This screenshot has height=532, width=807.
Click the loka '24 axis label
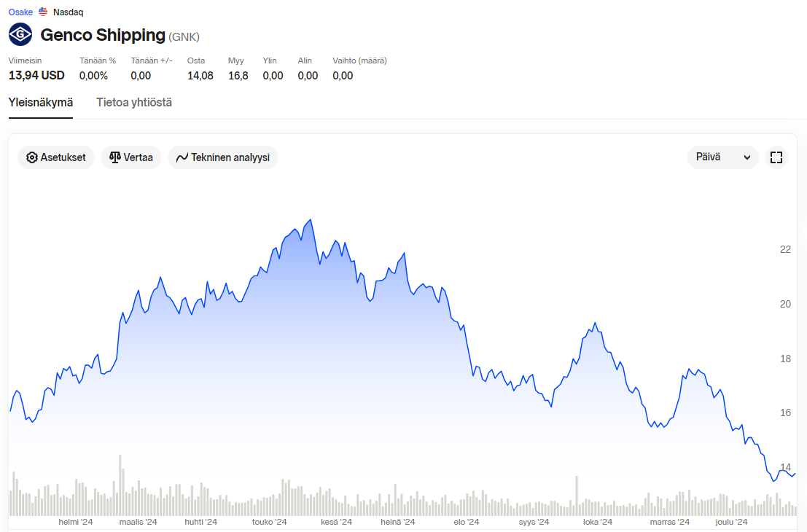point(598,522)
